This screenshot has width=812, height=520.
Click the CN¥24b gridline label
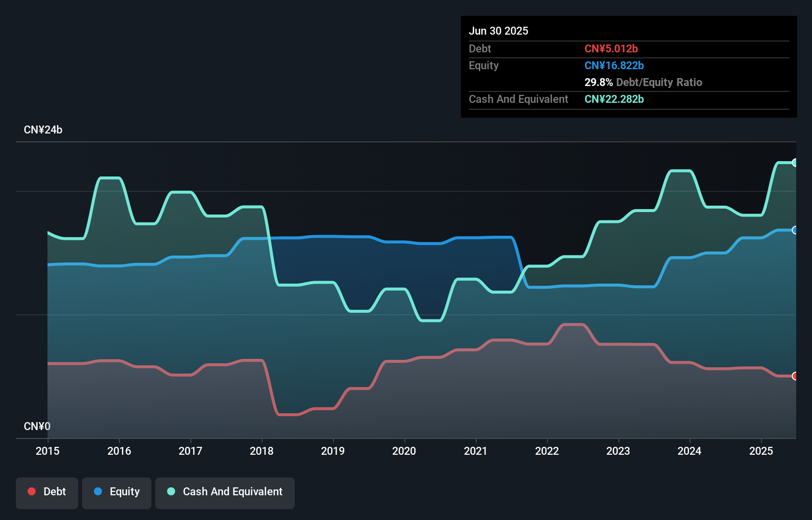44,130
